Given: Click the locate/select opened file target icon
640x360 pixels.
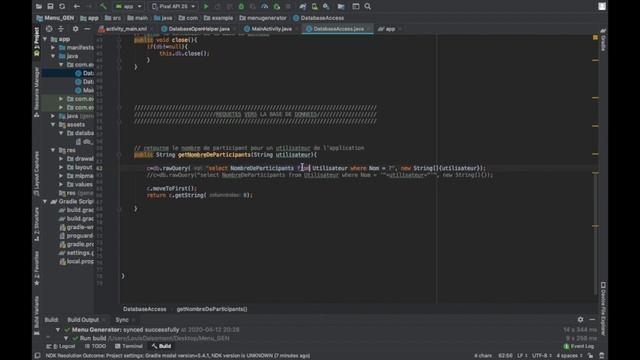Looking at the screenshot, I should 49,29.
